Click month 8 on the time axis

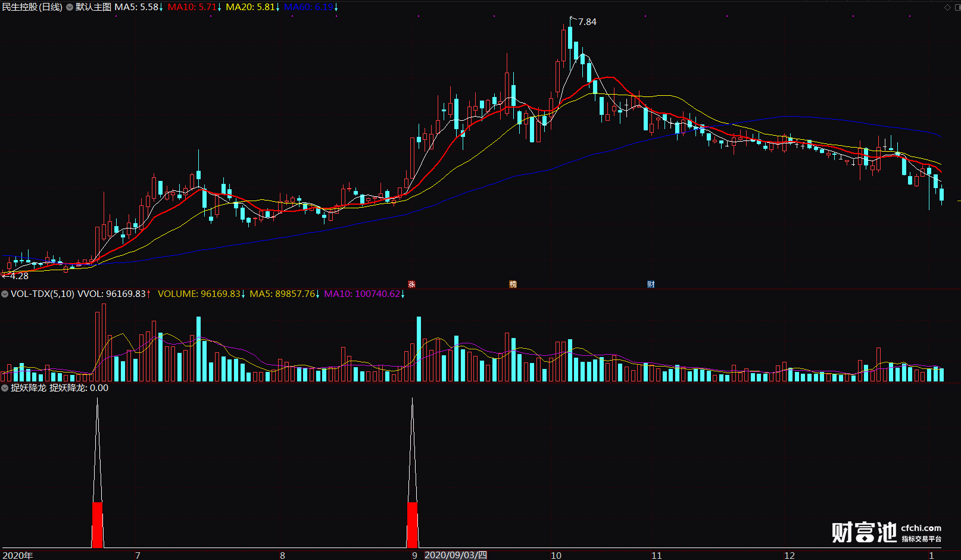(x=282, y=555)
